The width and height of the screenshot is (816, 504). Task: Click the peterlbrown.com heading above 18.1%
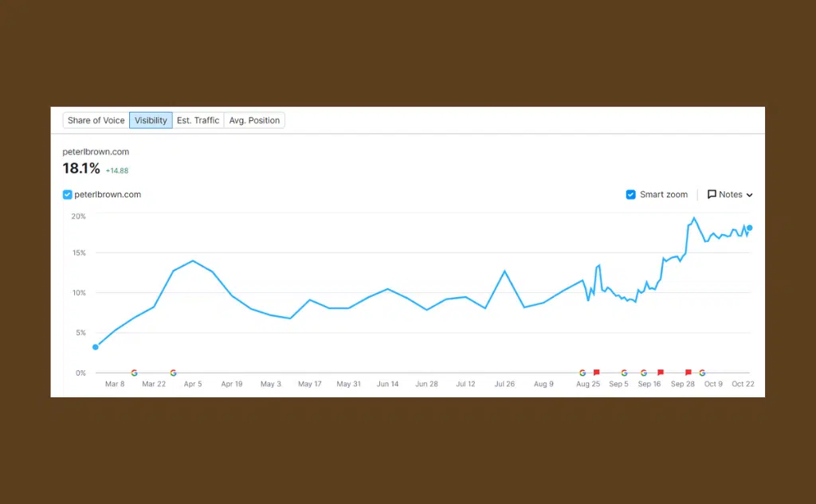tap(96, 152)
